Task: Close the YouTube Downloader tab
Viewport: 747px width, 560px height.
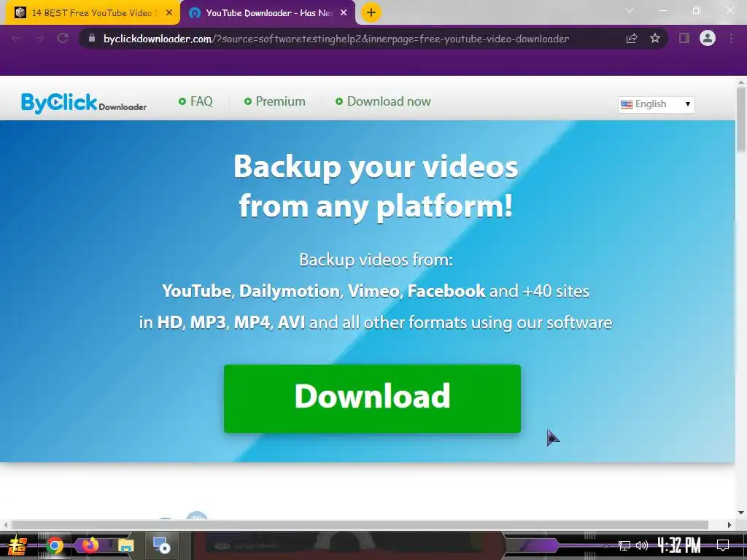Action: point(344,13)
